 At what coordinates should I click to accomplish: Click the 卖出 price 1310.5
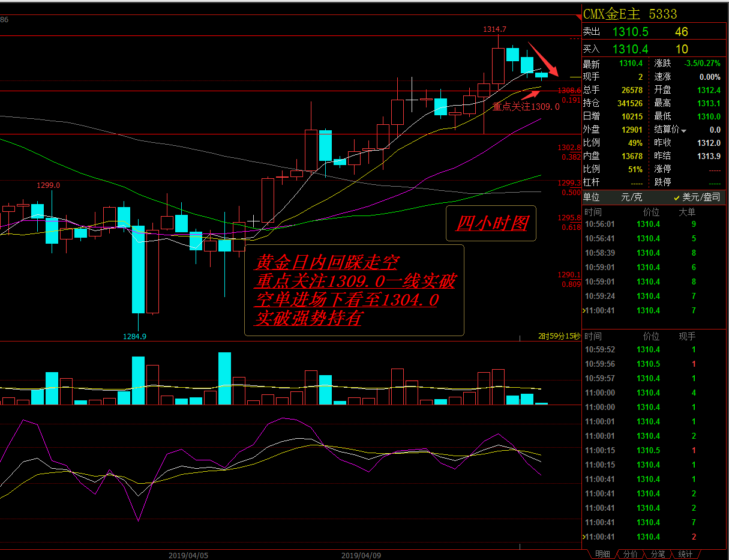coord(630,32)
